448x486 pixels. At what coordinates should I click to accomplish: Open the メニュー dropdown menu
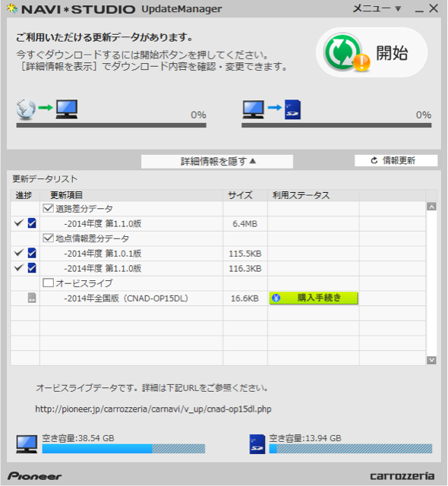pyautogui.click(x=377, y=8)
